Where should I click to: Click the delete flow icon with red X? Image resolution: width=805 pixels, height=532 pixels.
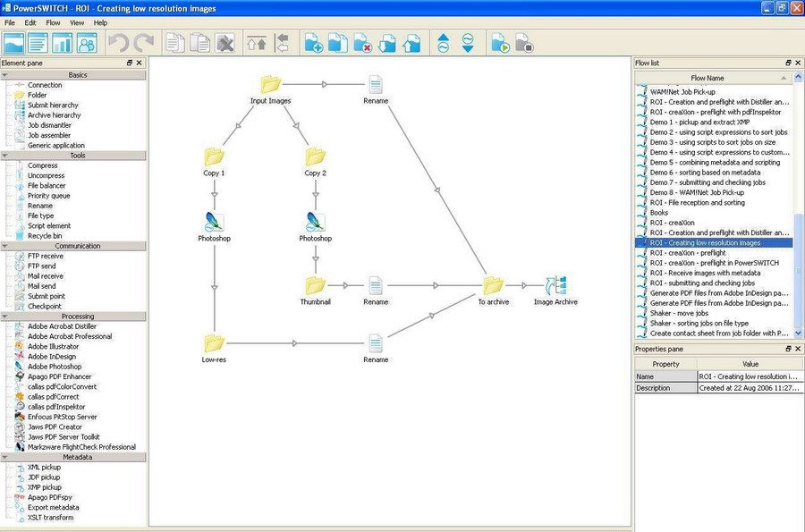362,42
